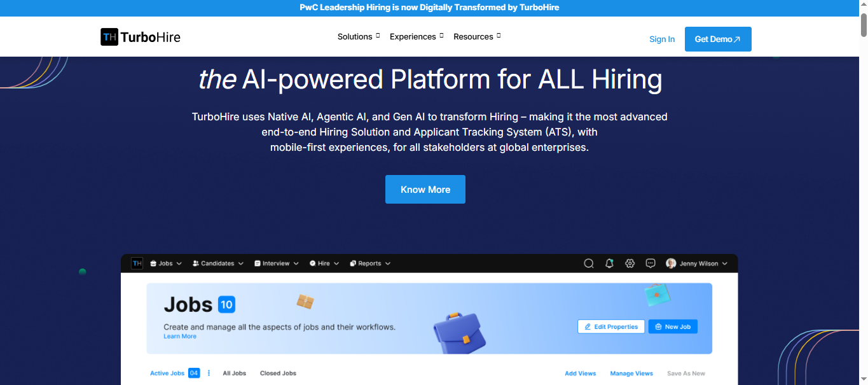This screenshot has width=868, height=385.
Task: Select the All Jobs tab
Action: pyautogui.click(x=234, y=373)
